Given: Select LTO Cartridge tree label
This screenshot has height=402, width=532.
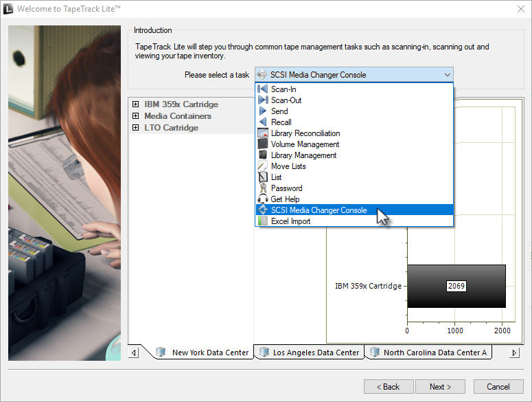Looking at the screenshot, I should (x=172, y=128).
